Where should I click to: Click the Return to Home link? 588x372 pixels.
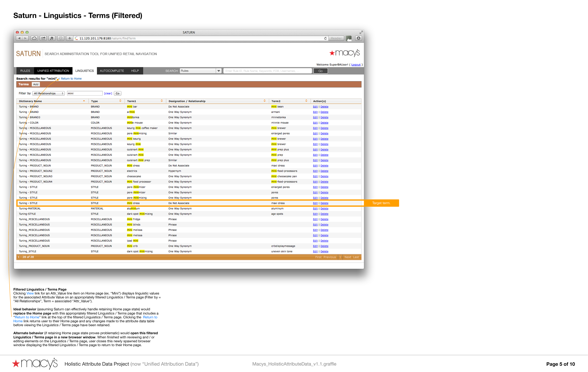click(71, 79)
